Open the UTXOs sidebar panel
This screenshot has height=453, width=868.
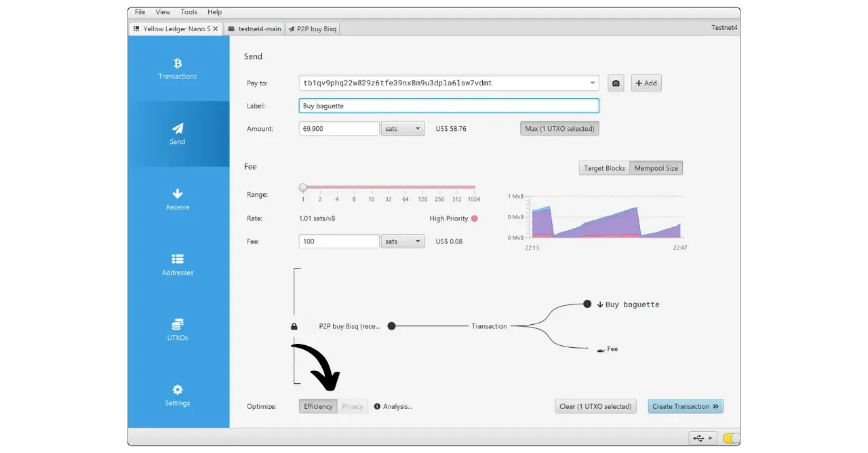tap(178, 330)
